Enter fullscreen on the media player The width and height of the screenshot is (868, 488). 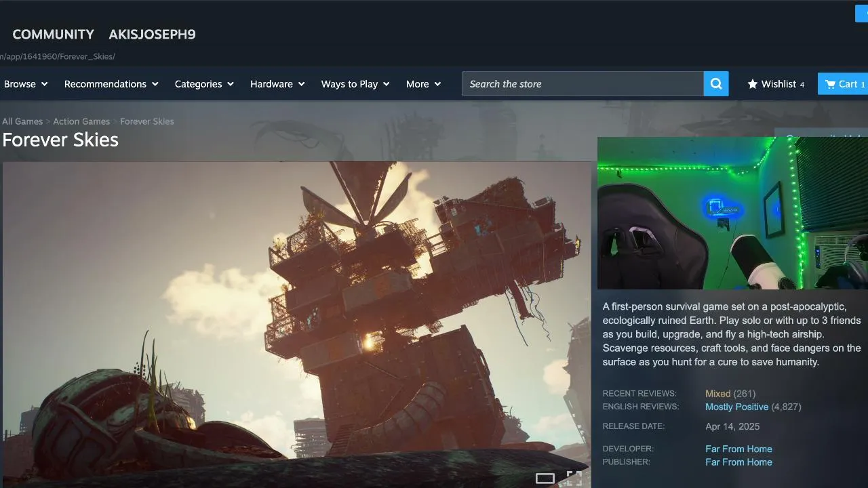point(574,479)
